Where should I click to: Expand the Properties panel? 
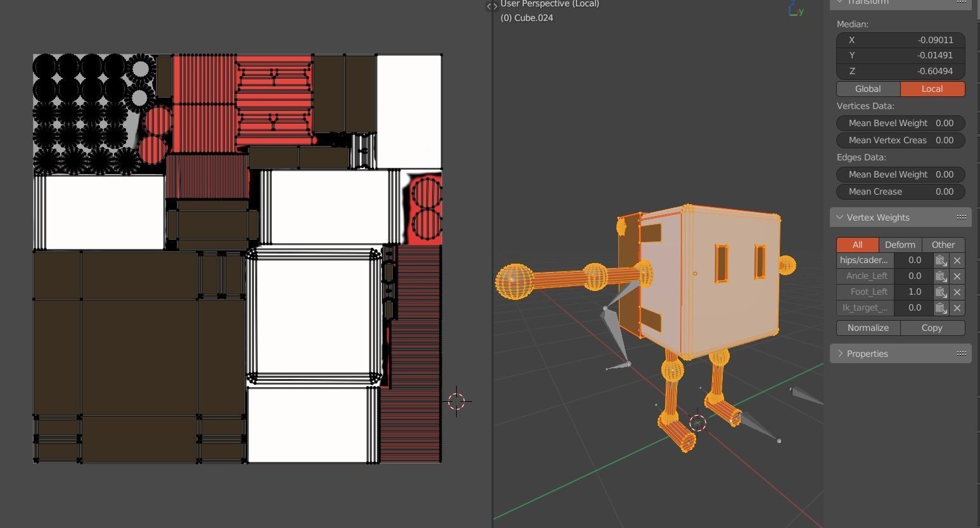click(x=840, y=354)
